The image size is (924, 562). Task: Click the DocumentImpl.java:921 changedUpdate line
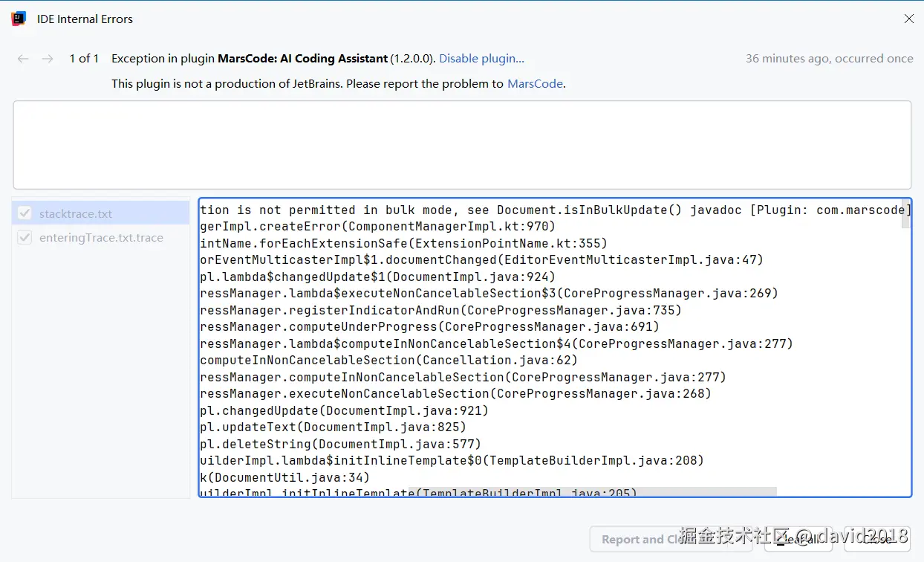point(344,410)
